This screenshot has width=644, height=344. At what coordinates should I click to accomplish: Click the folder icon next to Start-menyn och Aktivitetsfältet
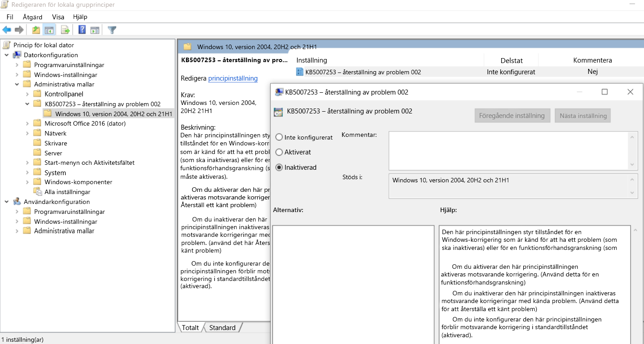(37, 163)
